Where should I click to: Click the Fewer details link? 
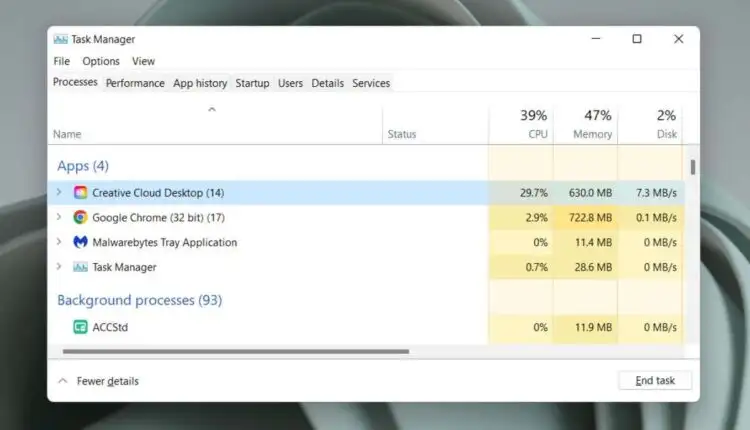point(108,381)
